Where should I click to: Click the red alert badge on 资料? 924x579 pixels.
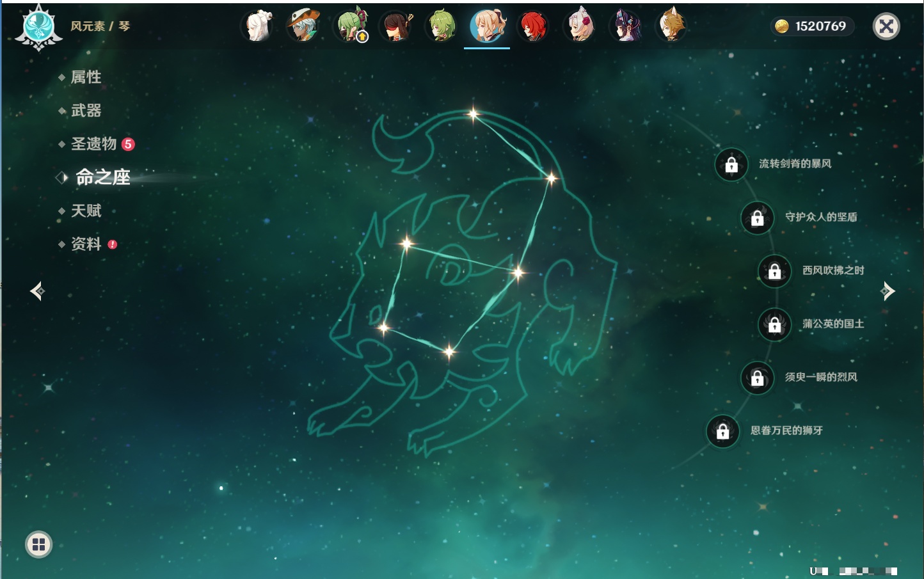(x=113, y=244)
